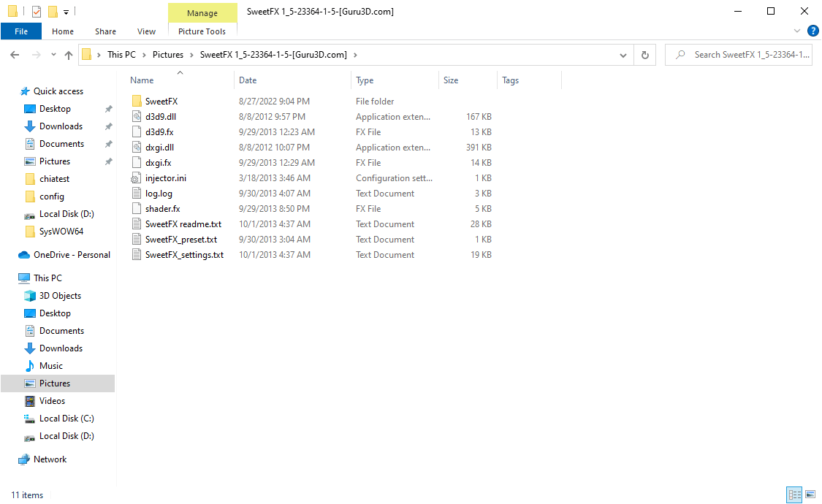Click the Manage contextual tab

(x=202, y=13)
